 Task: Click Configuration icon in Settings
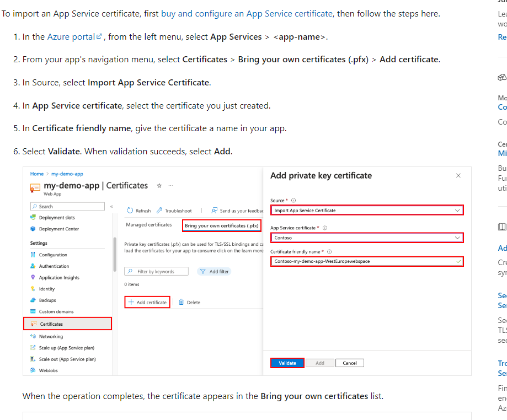click(33, 255)
